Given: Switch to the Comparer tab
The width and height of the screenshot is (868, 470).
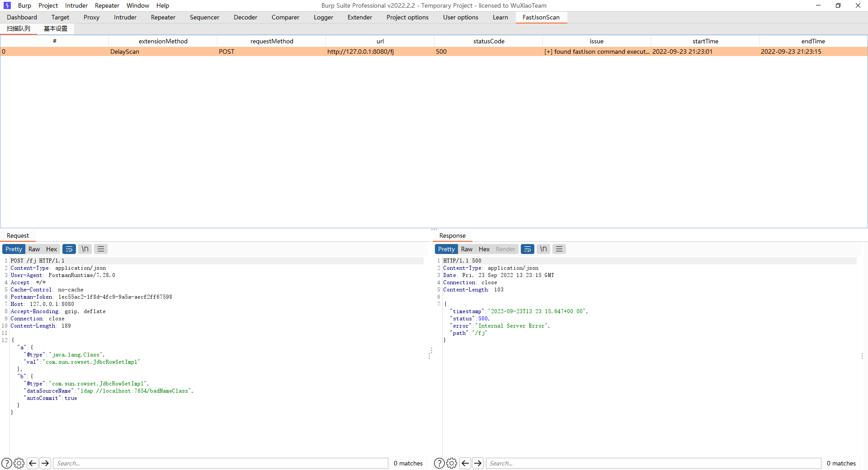Looking at the screenshot, I should coord(285,17).
